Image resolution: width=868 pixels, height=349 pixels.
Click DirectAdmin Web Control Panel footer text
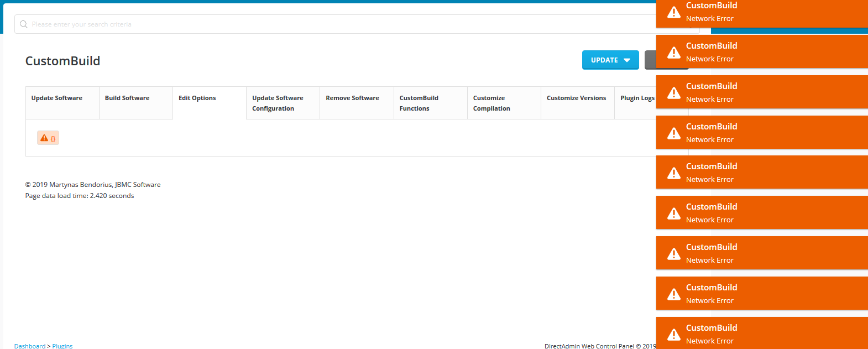click(600, 346)
